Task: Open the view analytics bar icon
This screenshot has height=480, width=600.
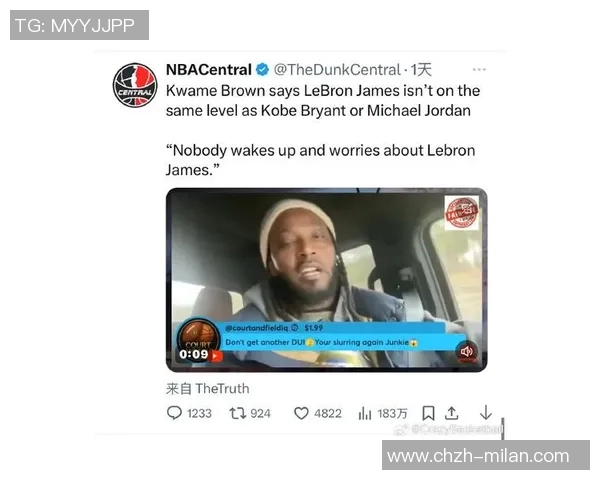Action: 365,413
